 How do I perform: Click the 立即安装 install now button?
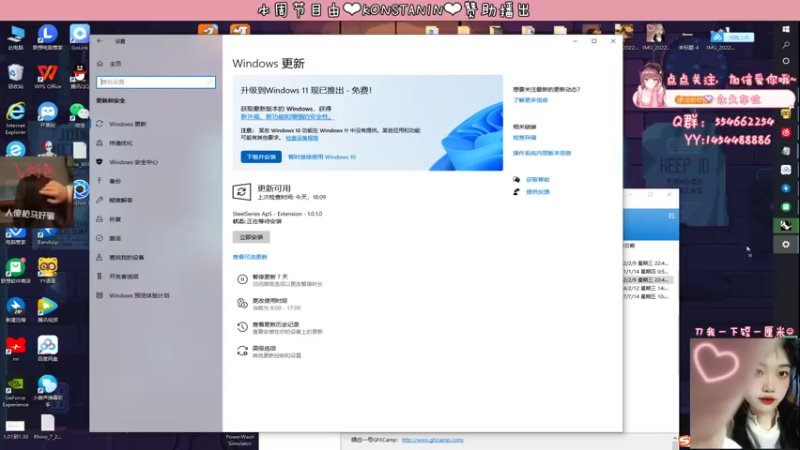pyautogui.click(x=251, y=237)
